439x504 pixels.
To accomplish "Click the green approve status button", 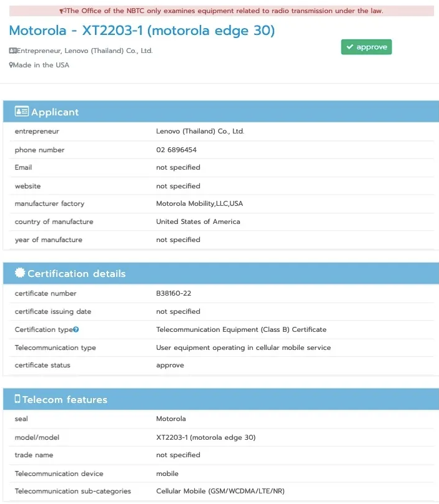I will [x=366, y=47].
